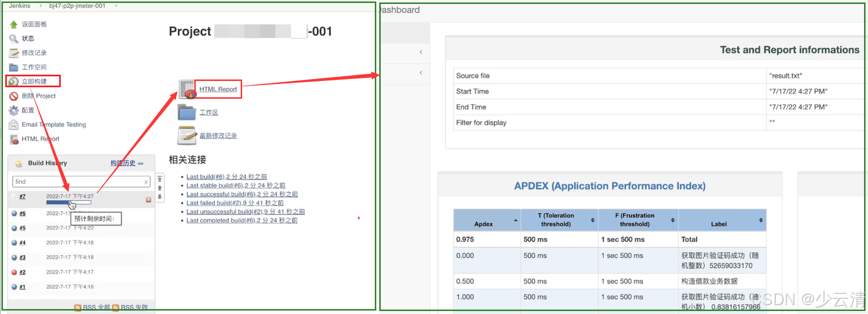Viewport: 868px width, 314px height.
Task: Sort by T (Toleration threshold) column
Action: 559,220
